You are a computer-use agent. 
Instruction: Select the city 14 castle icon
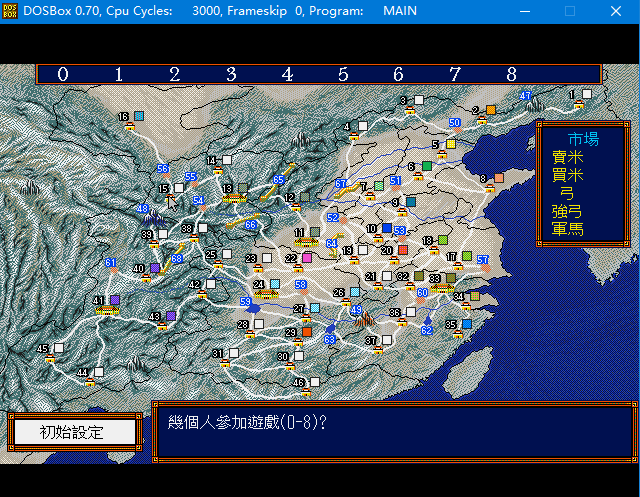click(218, 170)
